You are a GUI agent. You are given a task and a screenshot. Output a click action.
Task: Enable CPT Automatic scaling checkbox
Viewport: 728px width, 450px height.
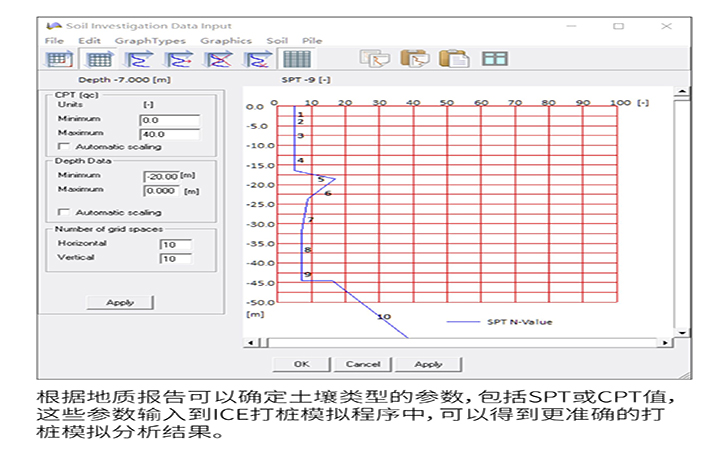click(64, 146)
